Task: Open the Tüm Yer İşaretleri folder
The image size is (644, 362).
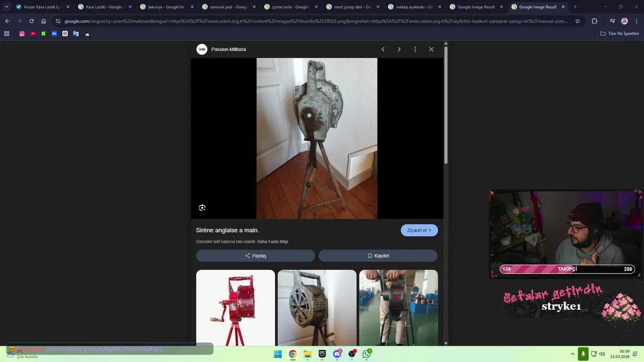Action: pos(620,34)
